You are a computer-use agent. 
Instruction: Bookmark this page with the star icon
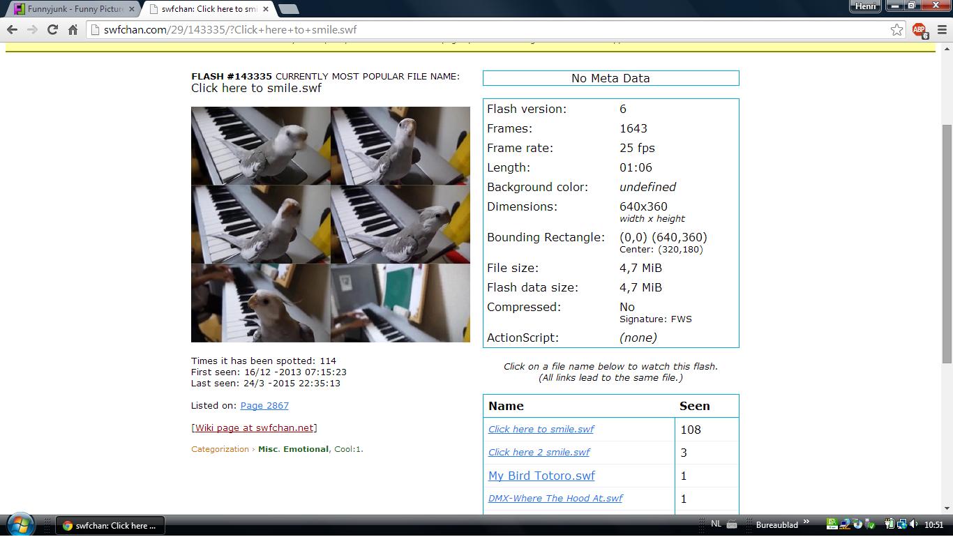896,29
